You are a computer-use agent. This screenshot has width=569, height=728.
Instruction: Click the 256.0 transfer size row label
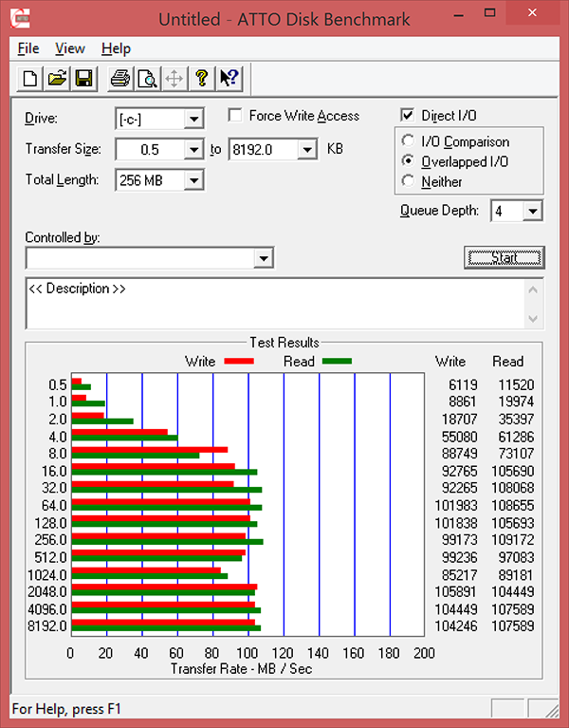pos(50,539)
